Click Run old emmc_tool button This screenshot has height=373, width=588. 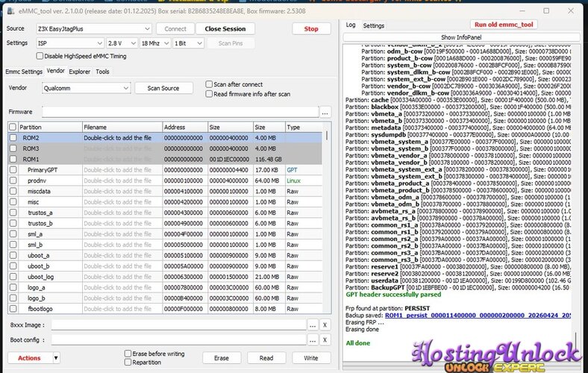point(504,25)
